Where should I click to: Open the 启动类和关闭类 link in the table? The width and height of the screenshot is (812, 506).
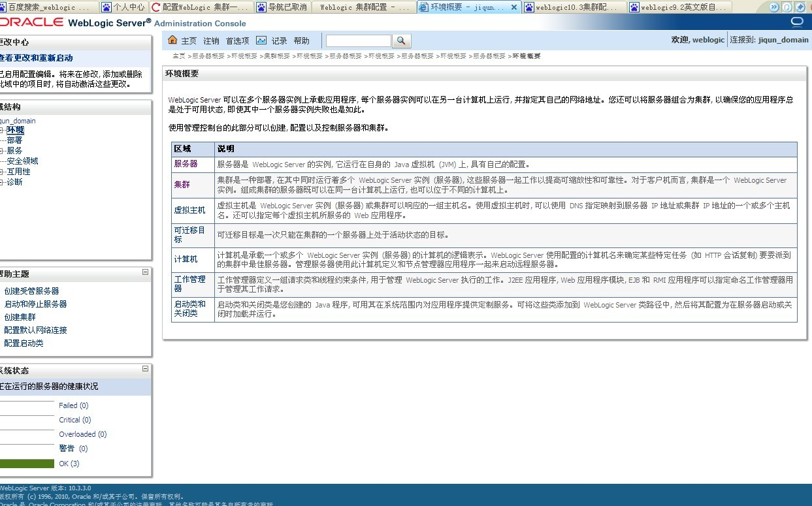[x=189, y=309]
